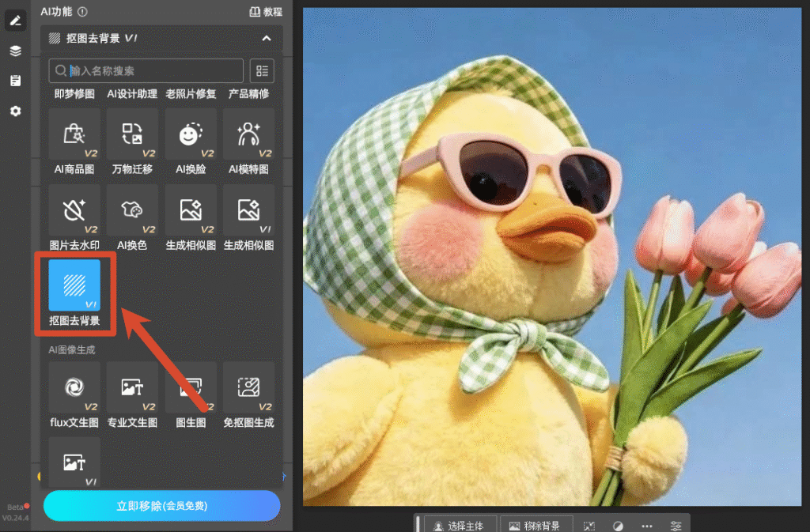Select the 专业文生图 tool icon
Image resolution: width=810 pixels, height=532 pixels.
(132, 387)
